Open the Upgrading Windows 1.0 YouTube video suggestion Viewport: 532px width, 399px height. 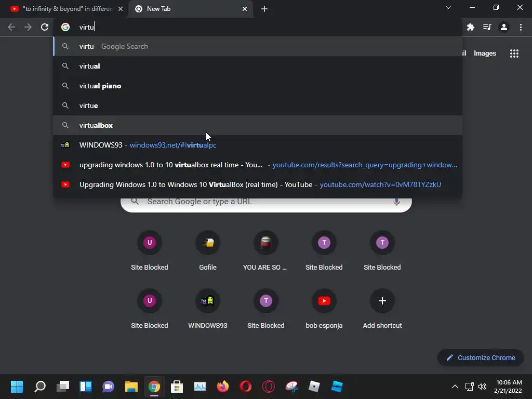pos(258,184)
